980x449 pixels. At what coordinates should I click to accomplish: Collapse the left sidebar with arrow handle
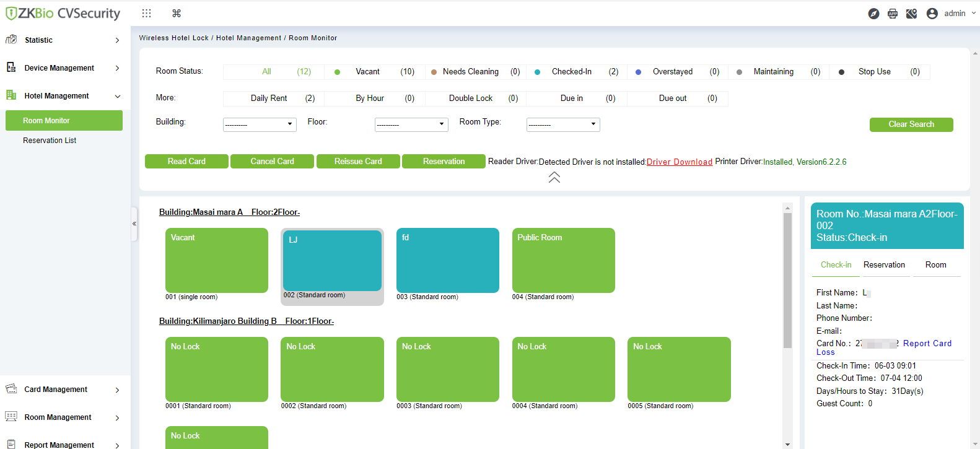click(x=134, y=224)
